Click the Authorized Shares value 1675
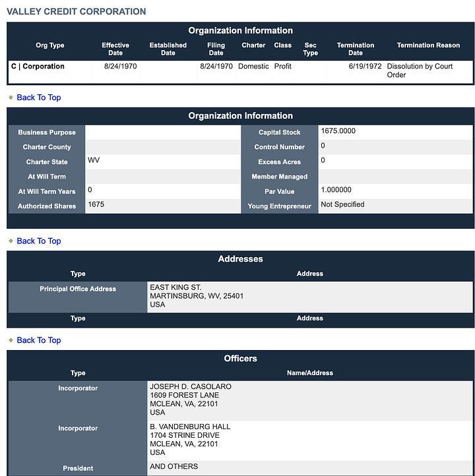Viewport: 475px width, 476px height. click(x=96, y=204)
